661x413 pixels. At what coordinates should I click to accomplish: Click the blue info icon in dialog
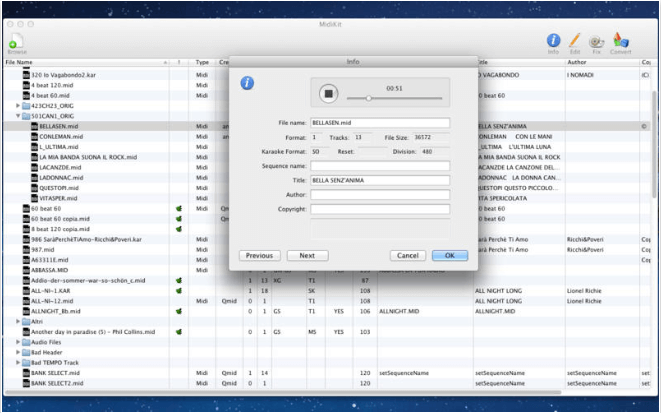pyautogui.click(x=247, y=83)
